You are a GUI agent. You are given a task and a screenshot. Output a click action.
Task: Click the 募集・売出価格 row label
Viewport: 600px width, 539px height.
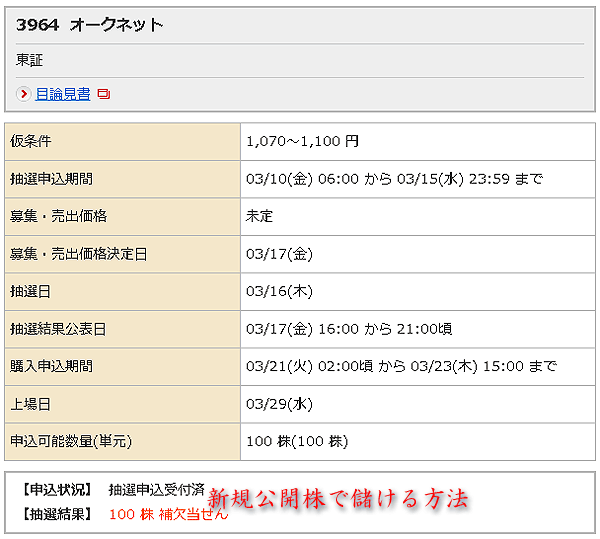(59, 216)
